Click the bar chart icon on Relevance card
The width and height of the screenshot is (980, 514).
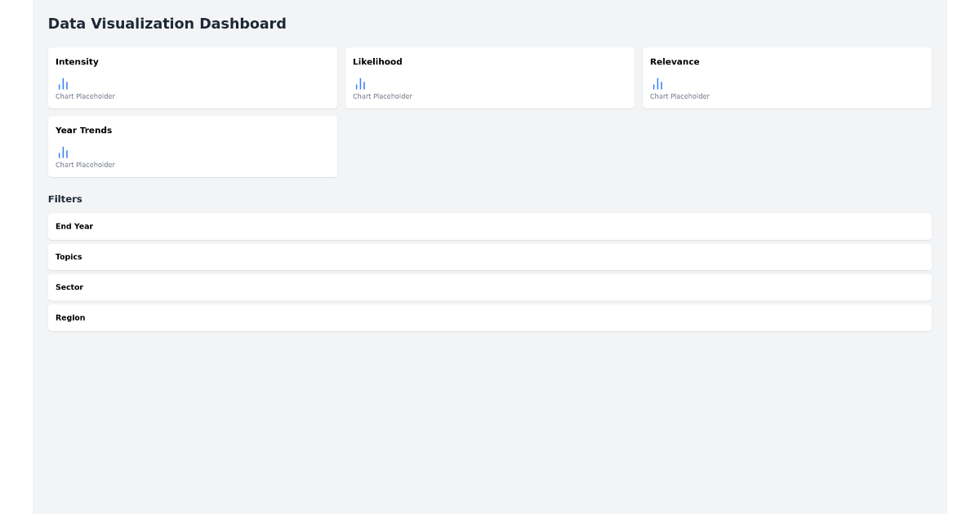point(657,83)
